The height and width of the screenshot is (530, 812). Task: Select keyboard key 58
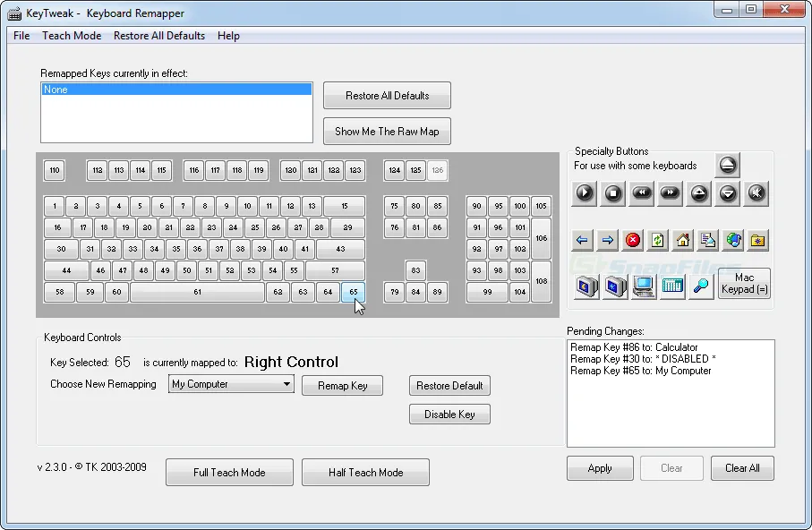coord(60,292)
